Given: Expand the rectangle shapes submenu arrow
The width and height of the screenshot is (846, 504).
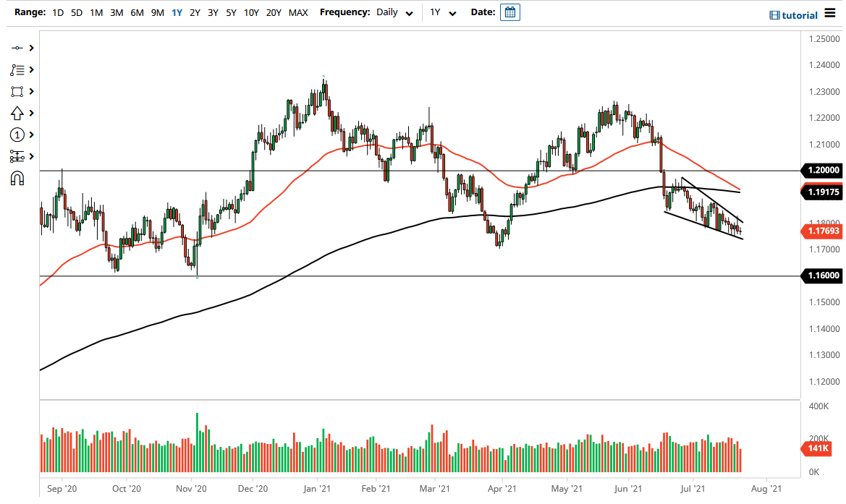Looking at the screenshot, I should tap(32, 91).
